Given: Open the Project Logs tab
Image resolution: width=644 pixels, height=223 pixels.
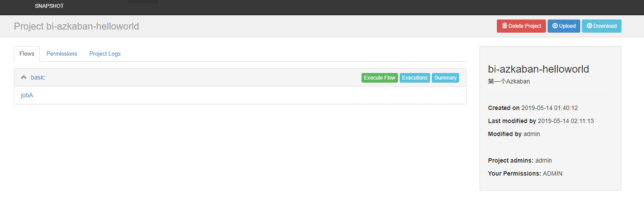Looking at the screenshot, I should point(105,54).
